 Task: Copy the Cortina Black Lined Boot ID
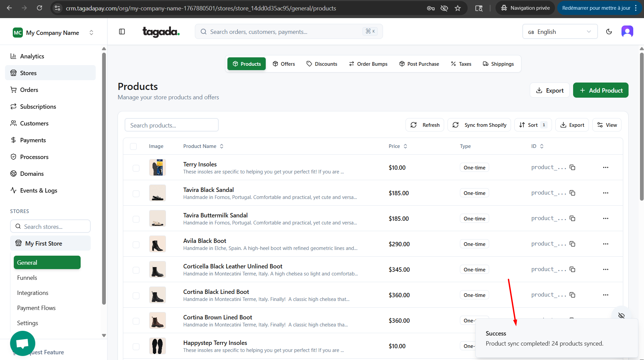[572, 295]
